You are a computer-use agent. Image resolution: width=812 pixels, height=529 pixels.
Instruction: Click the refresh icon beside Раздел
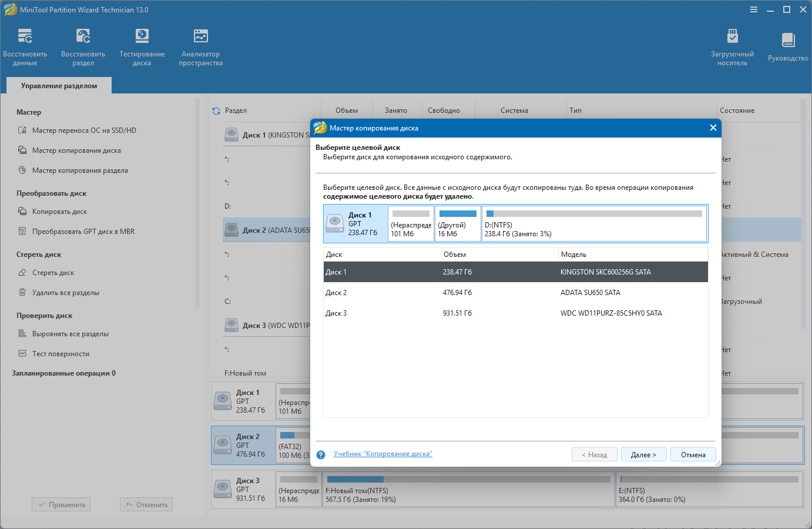(x=216, y=111)
